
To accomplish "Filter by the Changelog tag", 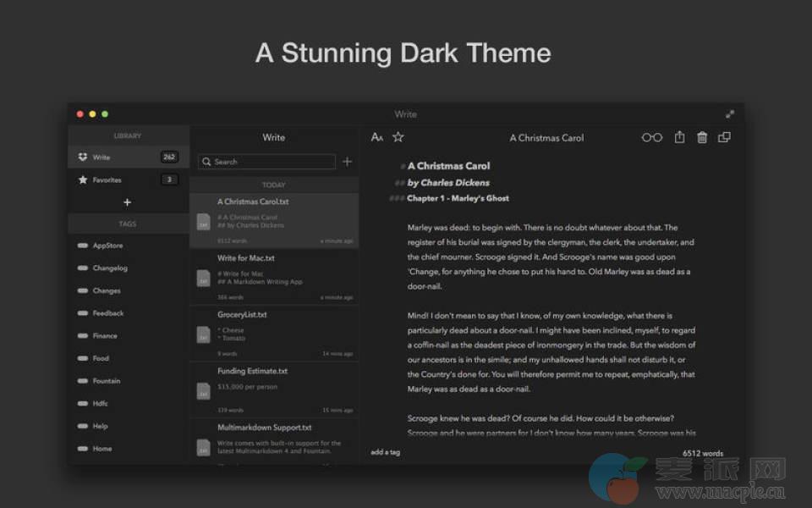I will pos(109,268).
